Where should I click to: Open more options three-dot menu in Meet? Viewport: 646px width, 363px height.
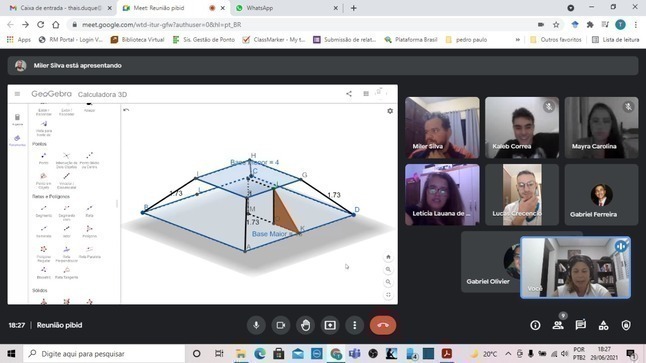355,325
